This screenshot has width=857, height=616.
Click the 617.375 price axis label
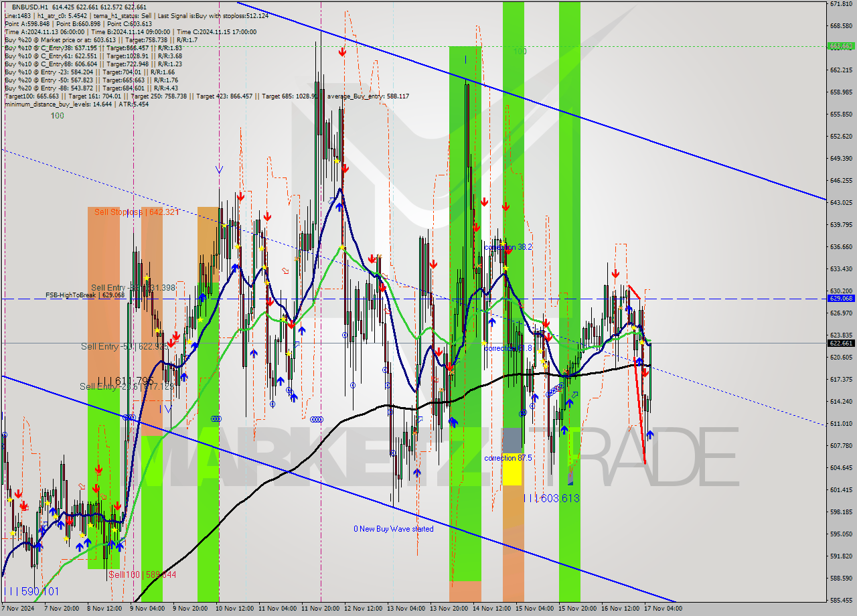(841, 379)
